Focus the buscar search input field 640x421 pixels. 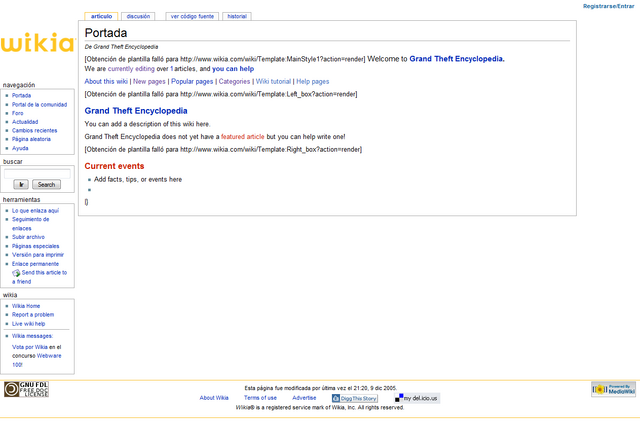(37, 174)
